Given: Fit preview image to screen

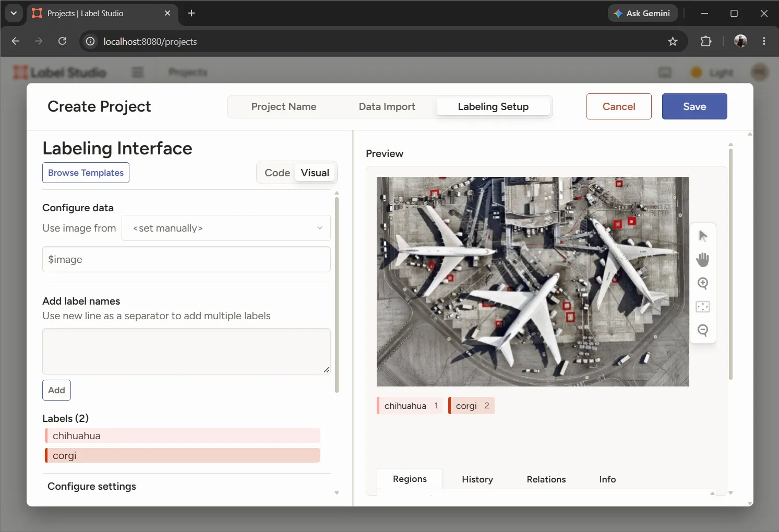Looking at the screenshot, I should coord(703,307).
